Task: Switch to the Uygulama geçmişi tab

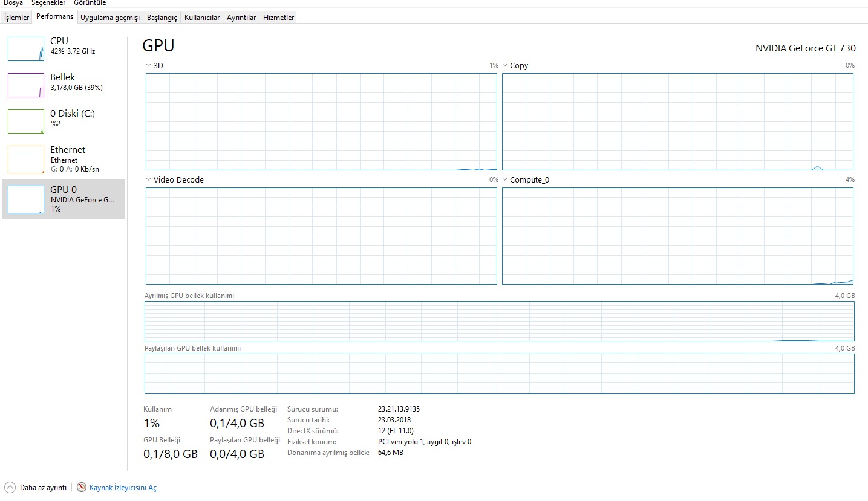Action: click(x=110, y=18)
